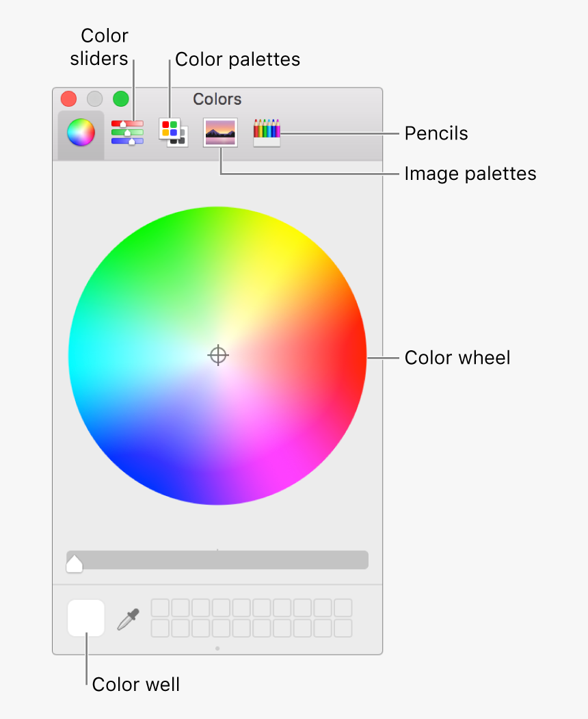Image resolution: width=588 pixels, height=719 pixels.
Task: Select the Color Wheel toolbar icon
Action: pos(80,133)
